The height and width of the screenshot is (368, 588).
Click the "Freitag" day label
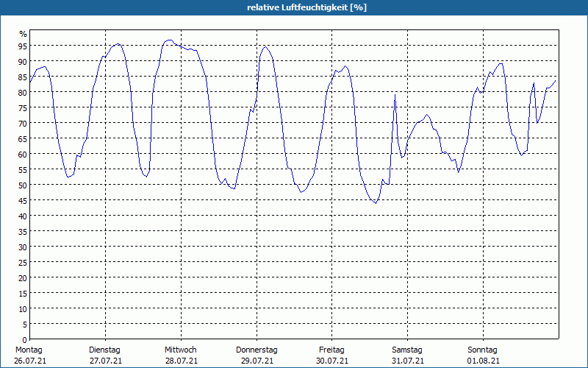[x=331, y=350]
